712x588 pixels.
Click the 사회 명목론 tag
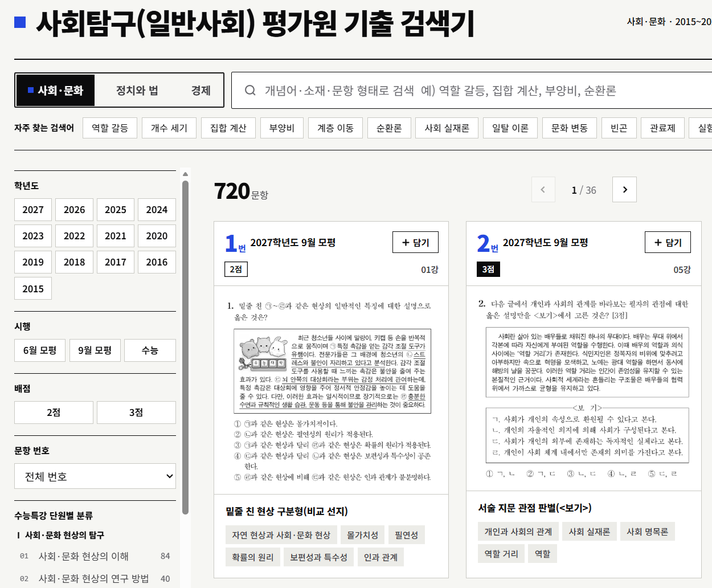[x=648, y=532]
